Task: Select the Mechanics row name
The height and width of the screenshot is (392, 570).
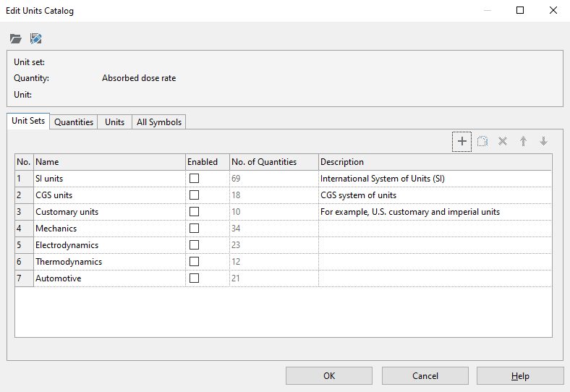Action: (x=56, y=229)
